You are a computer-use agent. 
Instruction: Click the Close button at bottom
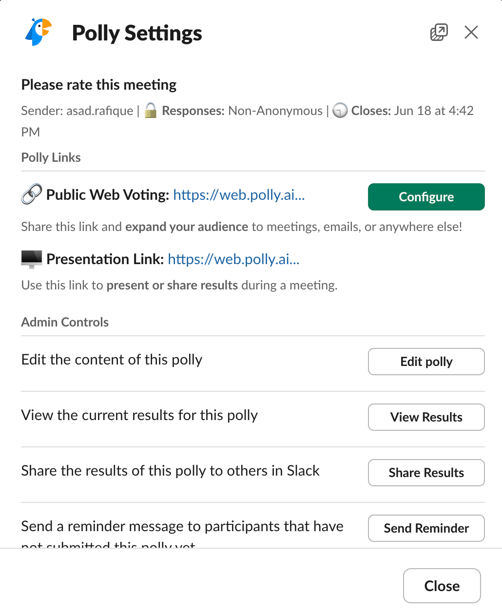[442, 586]
